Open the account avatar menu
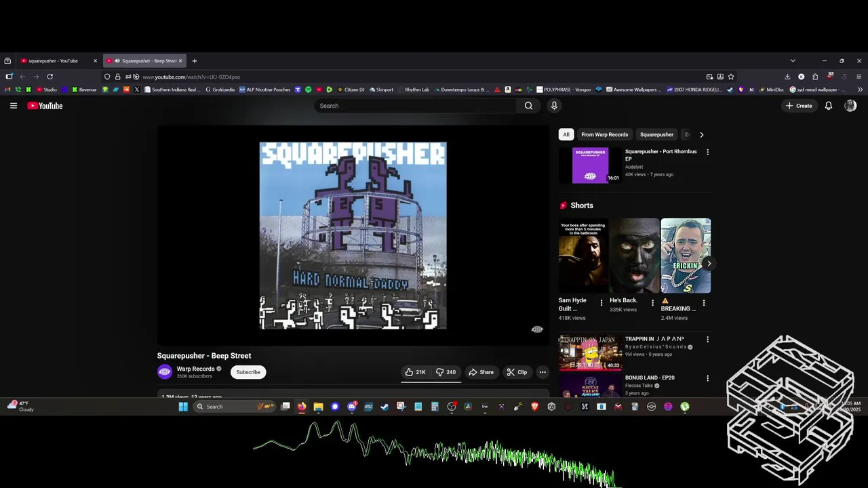Screen dimensions: 868x488 (850, 106)
